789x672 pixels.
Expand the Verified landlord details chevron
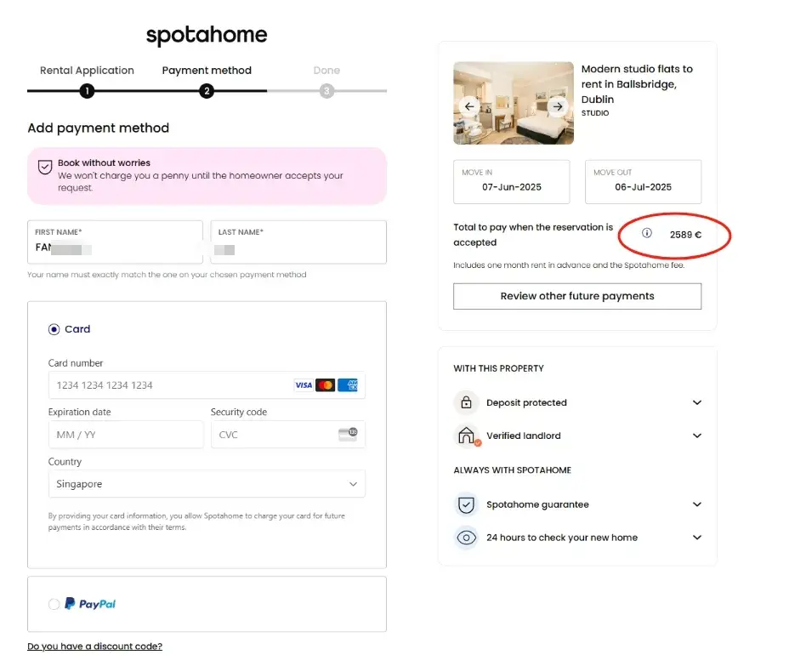coord(697,436)
